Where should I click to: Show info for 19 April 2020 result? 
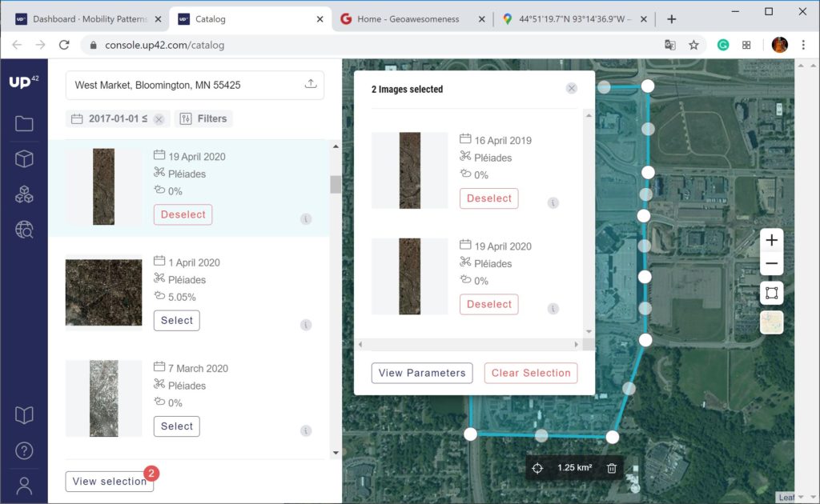click(x=307, y=219)
